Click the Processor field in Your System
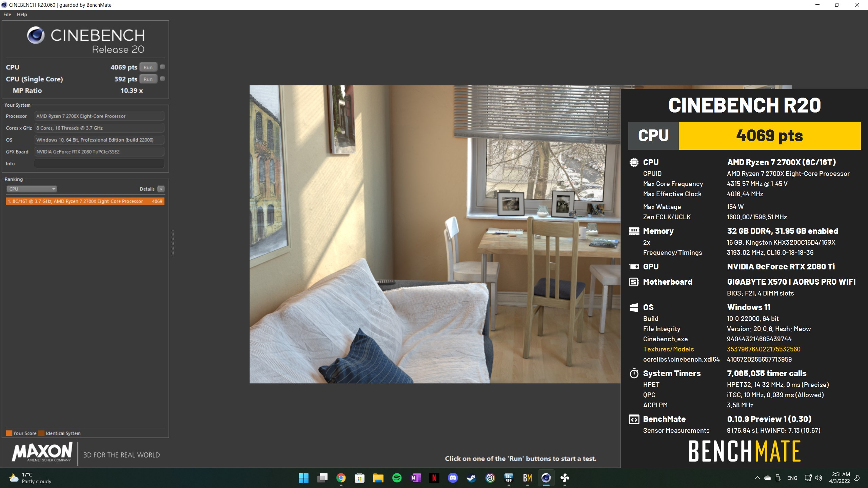The image size is (868, 488). 99,116
